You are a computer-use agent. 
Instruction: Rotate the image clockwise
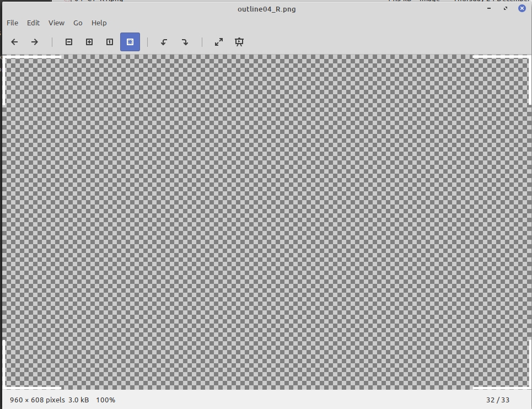[185, 42]
